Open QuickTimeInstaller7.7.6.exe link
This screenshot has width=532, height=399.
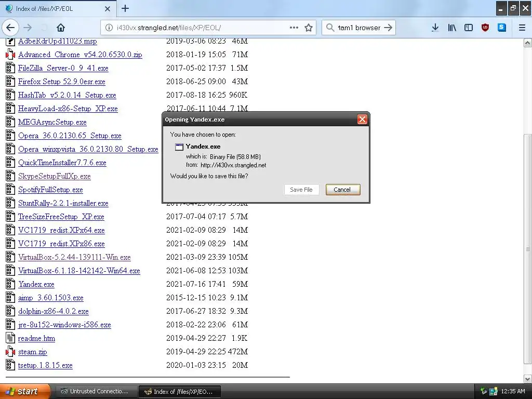coord(62,163)
